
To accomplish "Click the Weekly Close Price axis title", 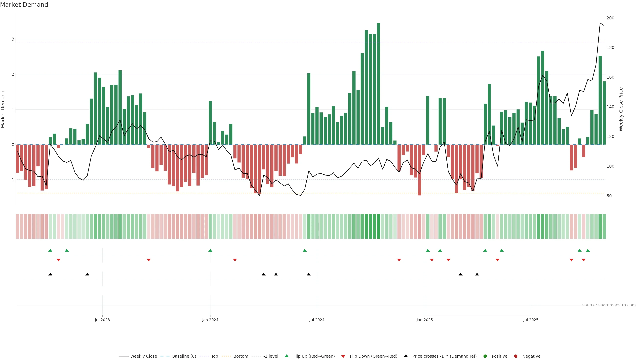I will click(x=621, y=109).
